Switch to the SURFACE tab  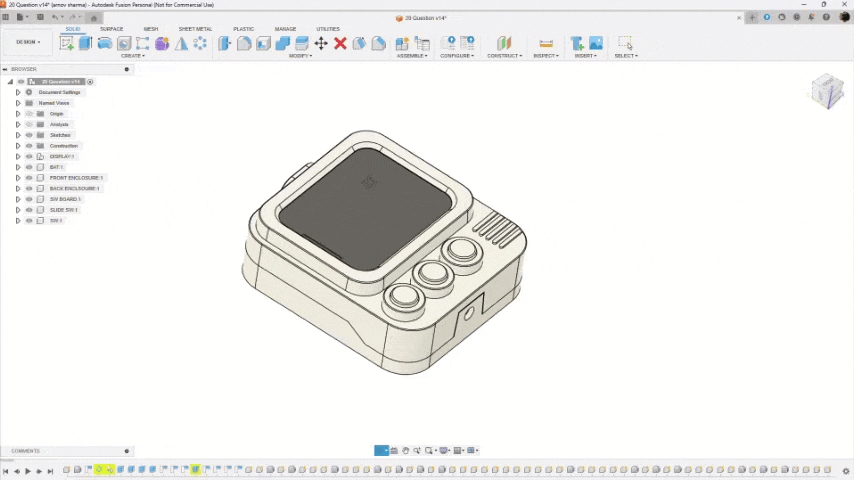point(111,29)
